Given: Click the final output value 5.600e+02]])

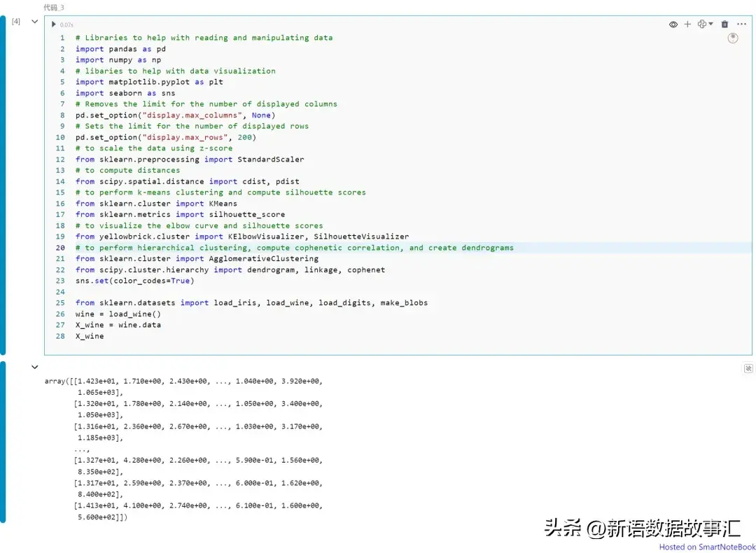Looking at the screenshot, I should tap(102, 517).
